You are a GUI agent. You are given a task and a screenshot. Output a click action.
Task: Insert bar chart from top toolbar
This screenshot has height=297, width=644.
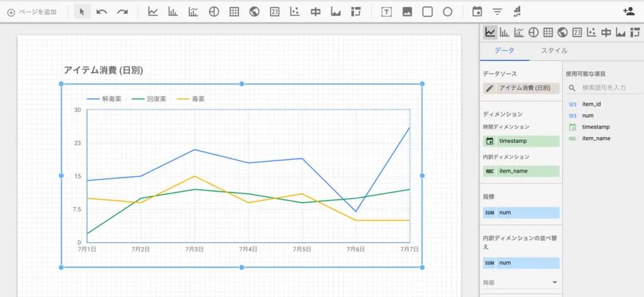pos(173,12)
